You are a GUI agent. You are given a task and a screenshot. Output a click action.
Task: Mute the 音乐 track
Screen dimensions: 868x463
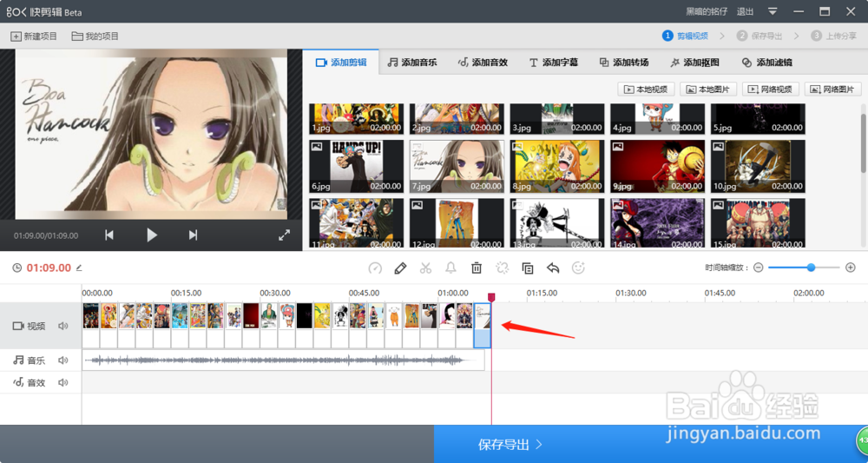(x=63, y=360)
